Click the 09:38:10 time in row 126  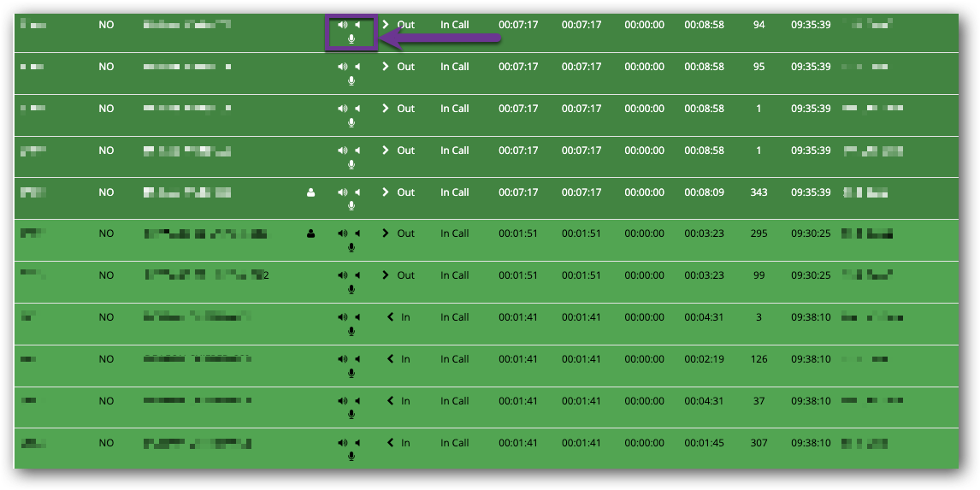811,359
